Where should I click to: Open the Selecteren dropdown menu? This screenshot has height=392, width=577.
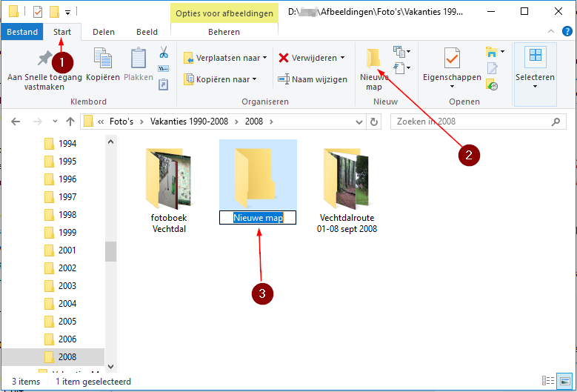pyautogui.click(x=535, y=86)
